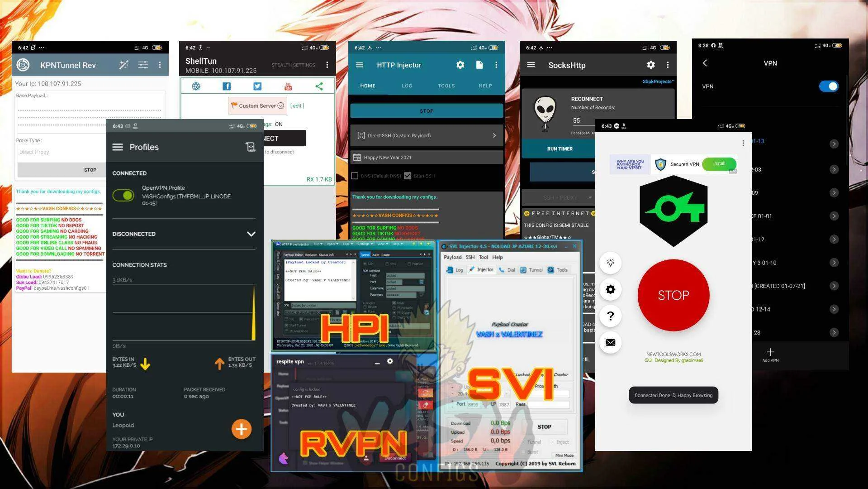Tap Install on the SecureX VPN ad
This screenshot has height=489, width=868.
tap(719, 164)
